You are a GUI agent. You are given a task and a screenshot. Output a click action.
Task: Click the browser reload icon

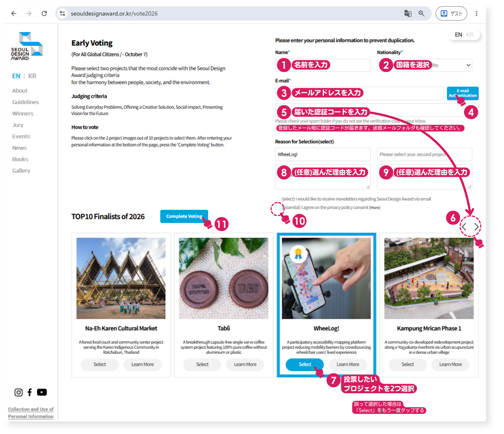44,13
